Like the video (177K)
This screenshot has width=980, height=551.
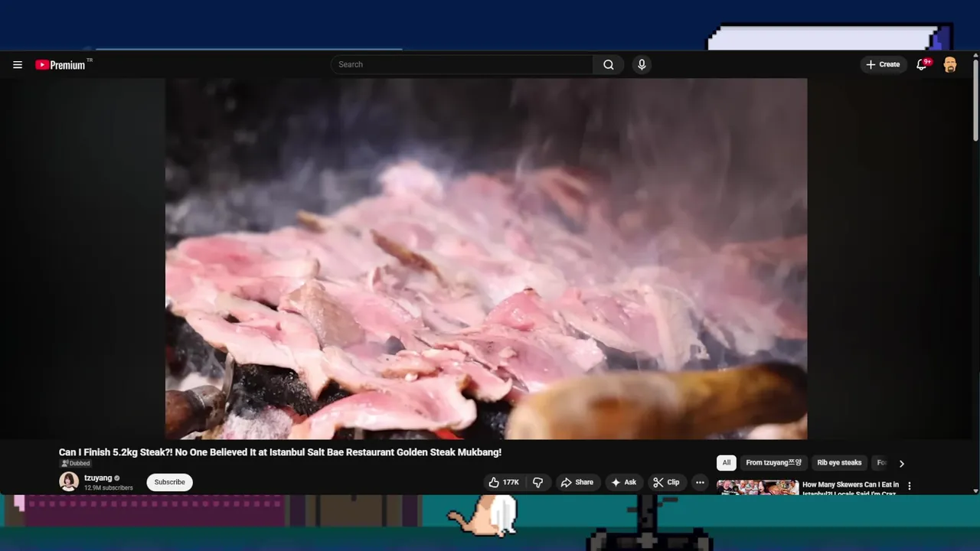tap(503, 482)
